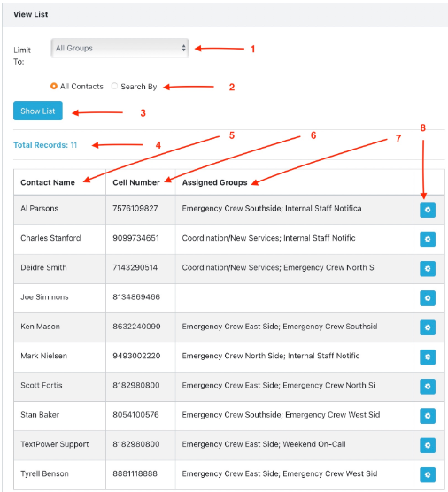Click gear icon for Ken Mason
This screenshot has height=492, width=448.
pos(428,327)
